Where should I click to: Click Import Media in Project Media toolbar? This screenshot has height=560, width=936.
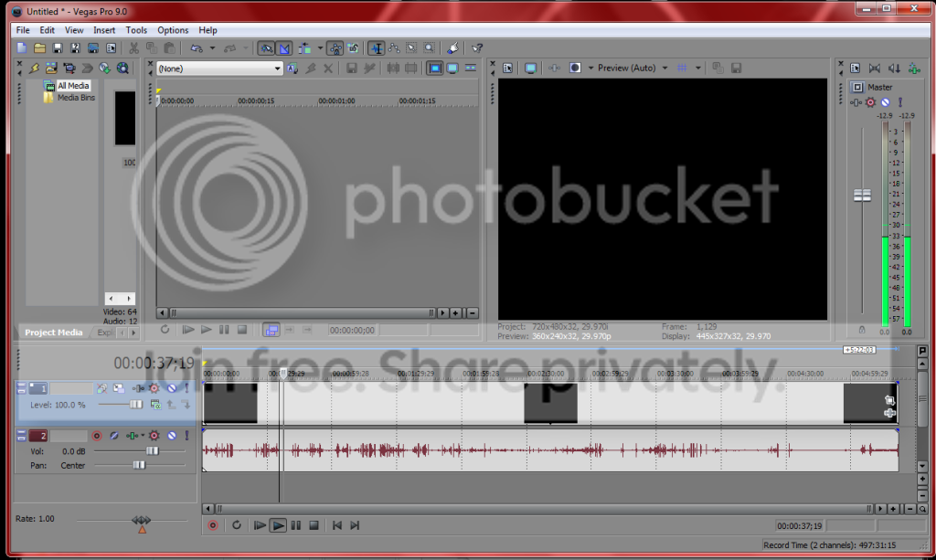[51, 69]
